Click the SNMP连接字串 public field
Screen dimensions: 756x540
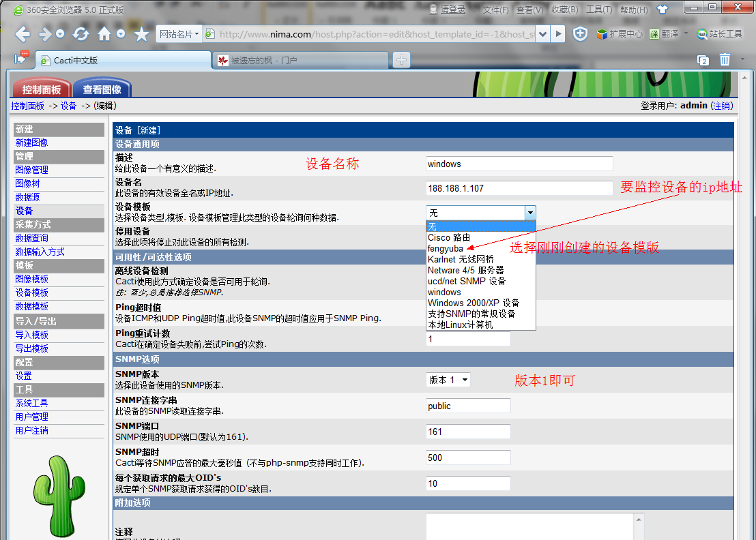[468, 406]
